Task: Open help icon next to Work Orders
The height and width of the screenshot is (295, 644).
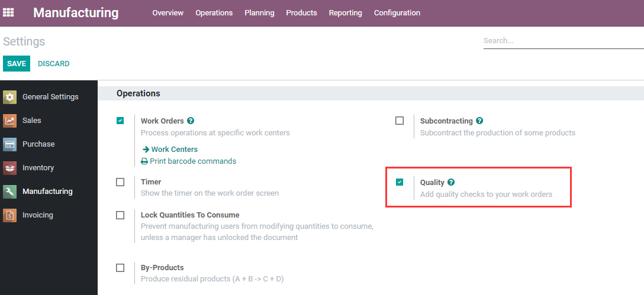Action: pos(191,121)
